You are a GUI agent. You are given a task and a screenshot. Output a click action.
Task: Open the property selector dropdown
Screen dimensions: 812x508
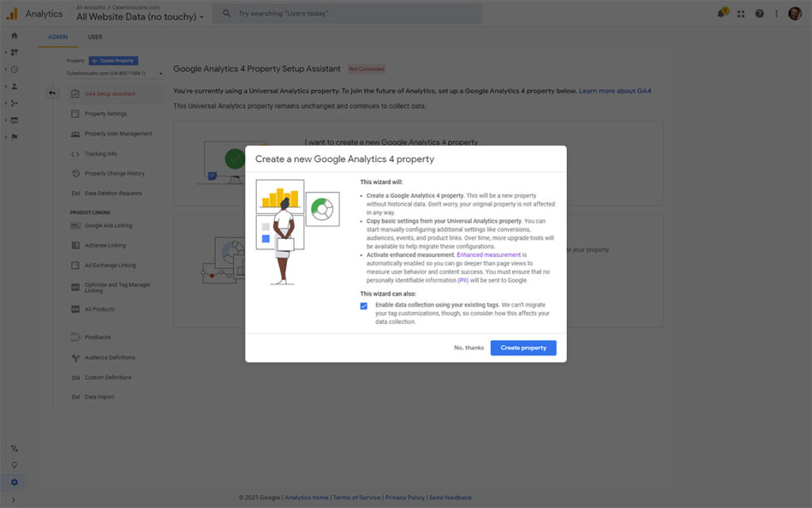click(x=114, y=74)
